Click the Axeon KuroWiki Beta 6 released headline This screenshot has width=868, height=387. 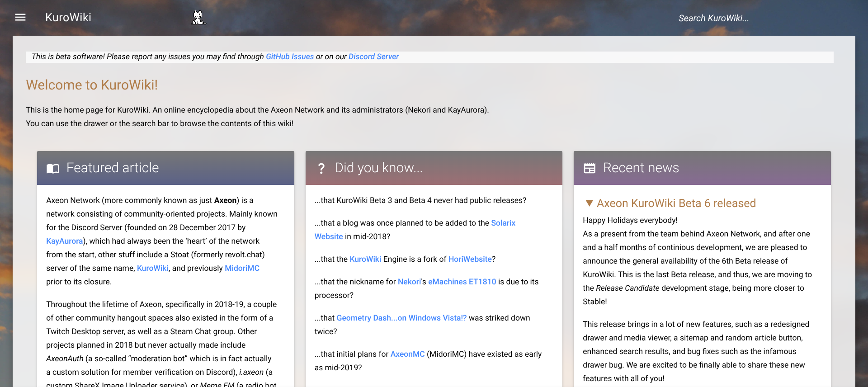tap(676, 203)
